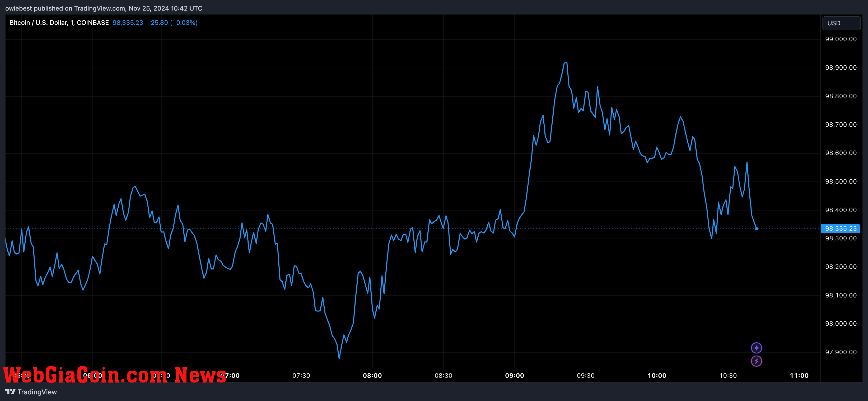The width and height of the screenshot is (868, 401).
Task: Click the 98,900.00 price axis label
Action: [x=841, y=68]
